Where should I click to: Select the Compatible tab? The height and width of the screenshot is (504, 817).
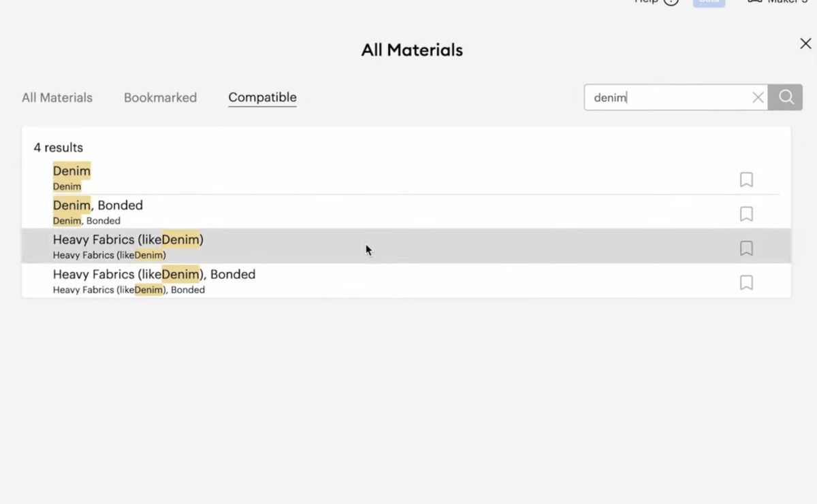point(262,97)
